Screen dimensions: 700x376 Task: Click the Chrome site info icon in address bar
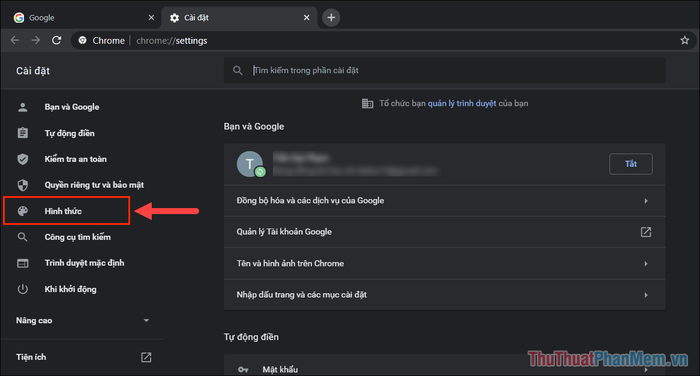point(83,41)
